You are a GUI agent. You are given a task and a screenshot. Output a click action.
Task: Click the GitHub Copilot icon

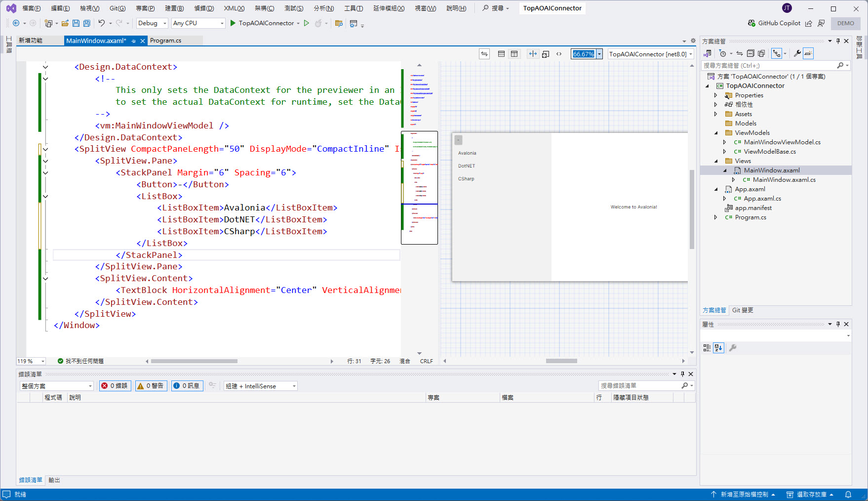coord(751,23)
